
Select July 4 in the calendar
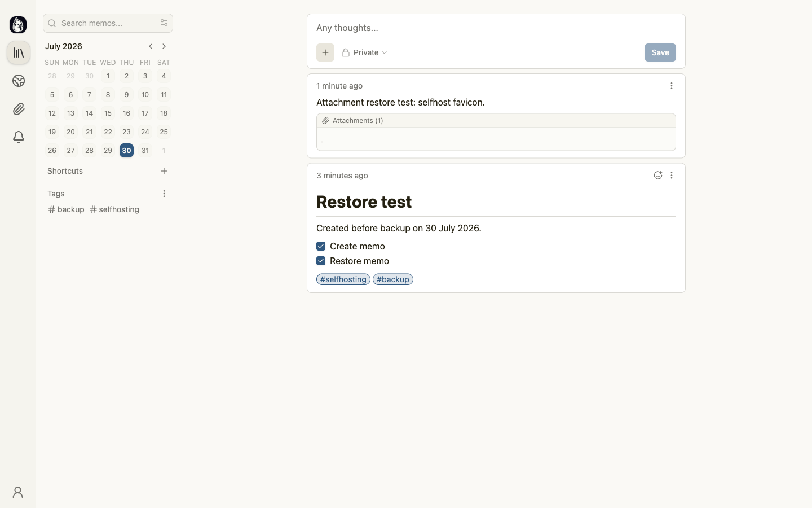(x=164, y=76)
